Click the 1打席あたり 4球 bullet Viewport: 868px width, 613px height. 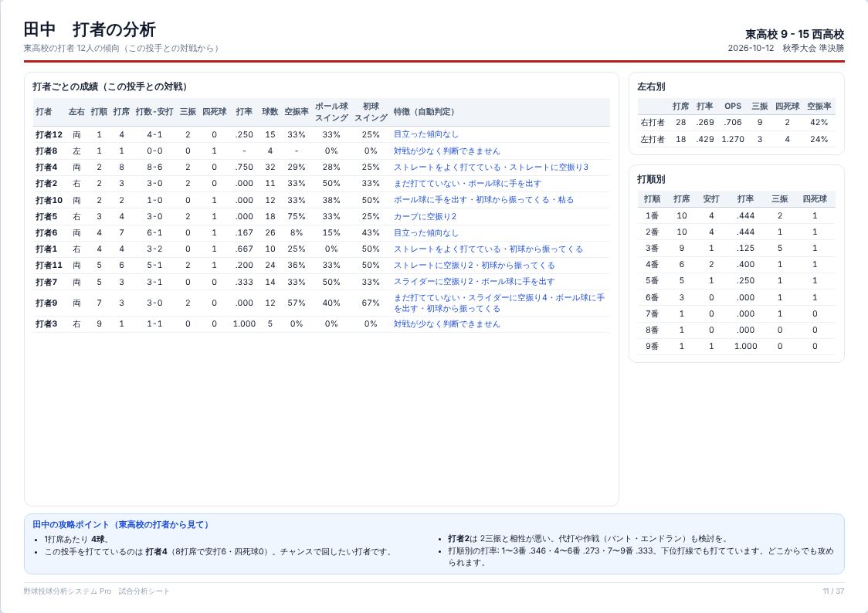(77, 540)
